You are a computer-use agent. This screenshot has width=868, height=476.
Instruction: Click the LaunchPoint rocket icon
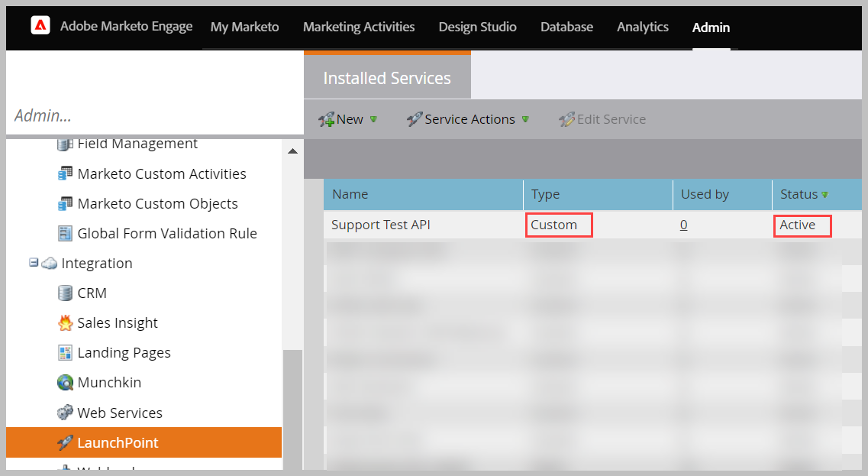(66, 442)
